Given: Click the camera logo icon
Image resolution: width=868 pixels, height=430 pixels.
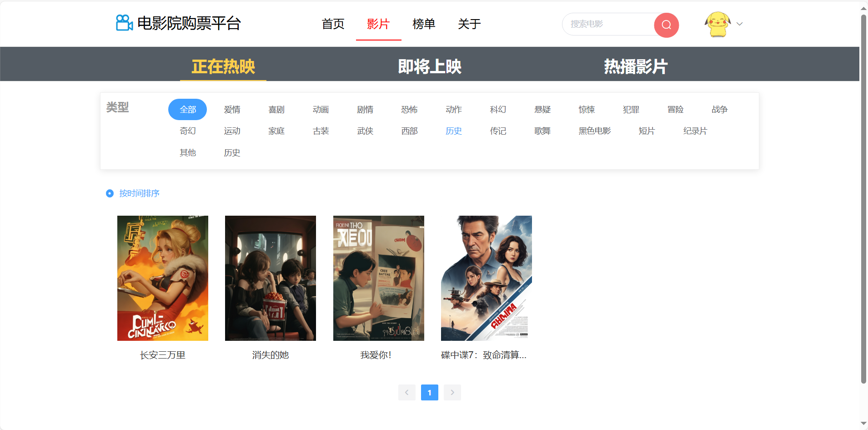Looking at the screenshot, I should (124, 23).
